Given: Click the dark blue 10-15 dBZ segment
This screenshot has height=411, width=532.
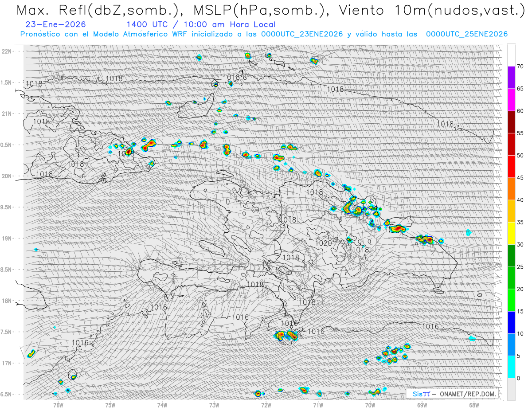Looking at the screenshot, I should (x=511, y=322).
